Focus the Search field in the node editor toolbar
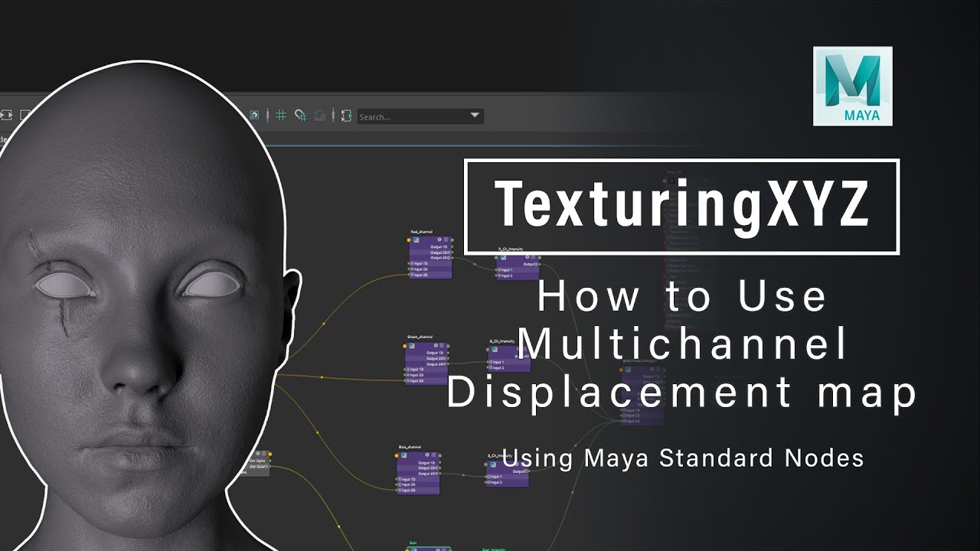980x551 pixels. coord(420,116)
